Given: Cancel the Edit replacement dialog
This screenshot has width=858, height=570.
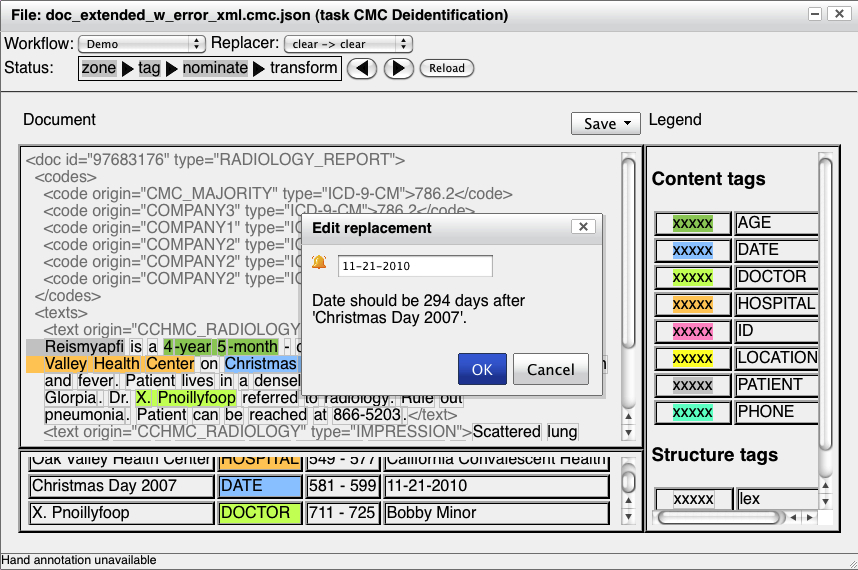Looking at the screenshot, I should pos(550,369).
